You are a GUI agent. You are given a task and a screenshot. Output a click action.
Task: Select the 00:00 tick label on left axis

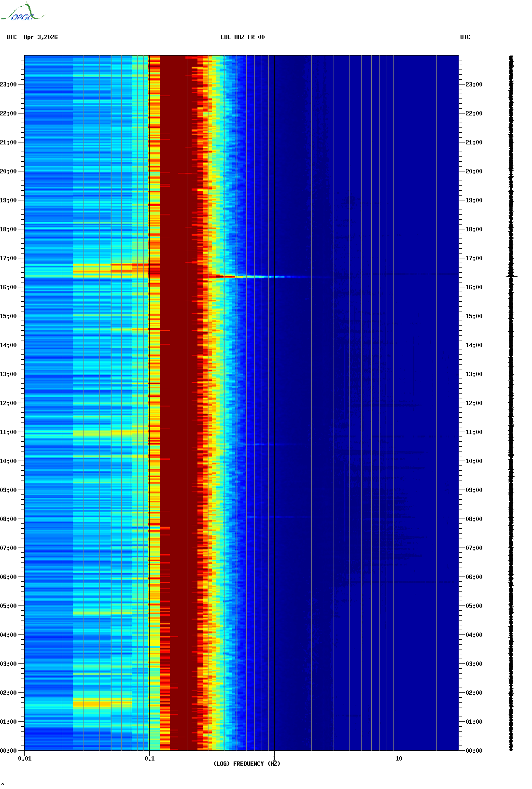pos(8,751)
